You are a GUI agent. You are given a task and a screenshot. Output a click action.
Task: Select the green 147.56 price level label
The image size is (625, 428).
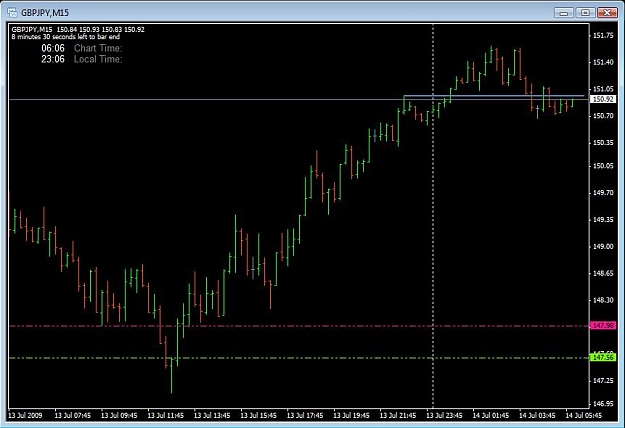coord(603,357)
